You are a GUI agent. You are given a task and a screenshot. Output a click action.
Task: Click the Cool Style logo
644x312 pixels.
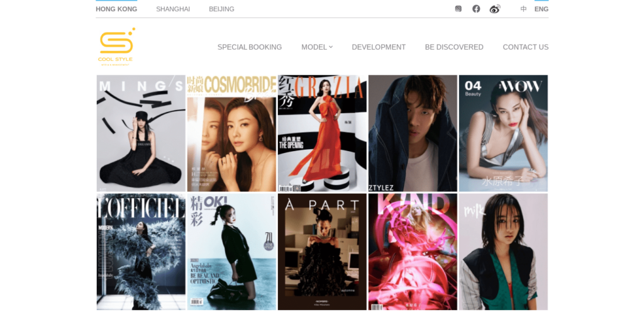[x=116, y=47]
